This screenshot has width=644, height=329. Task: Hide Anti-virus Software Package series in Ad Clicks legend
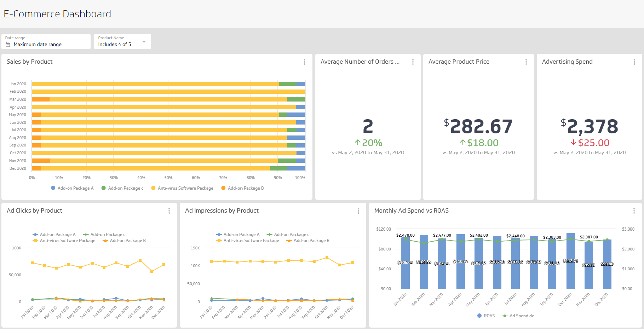tap(64, 241)
